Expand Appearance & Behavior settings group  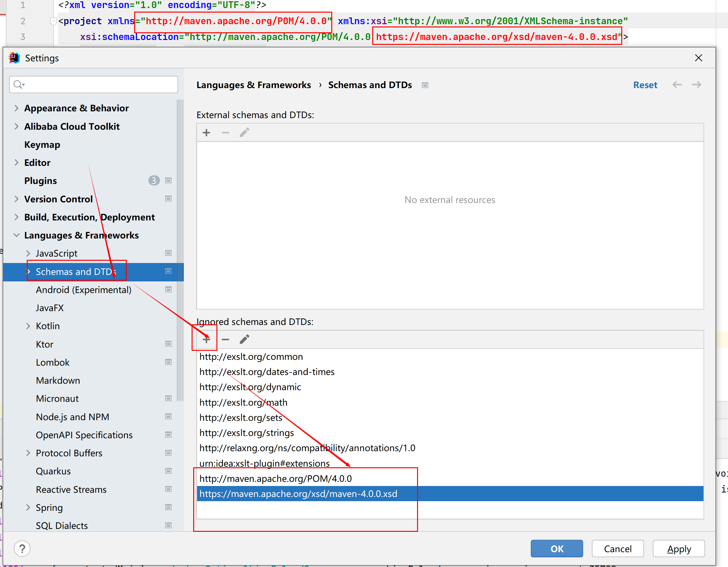tap(16, 108)
